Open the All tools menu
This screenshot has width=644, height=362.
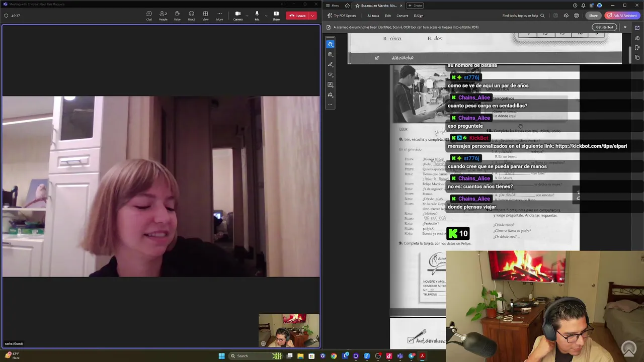[373, 16]
